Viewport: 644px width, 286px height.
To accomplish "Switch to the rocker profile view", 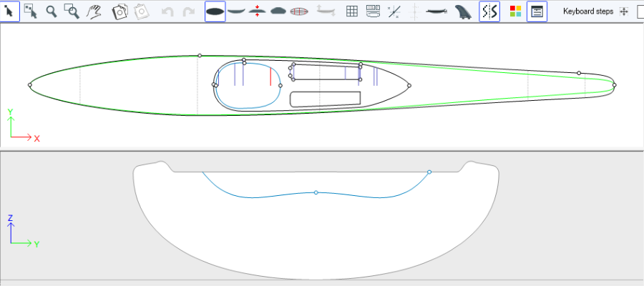I will (x=236, y=11).
